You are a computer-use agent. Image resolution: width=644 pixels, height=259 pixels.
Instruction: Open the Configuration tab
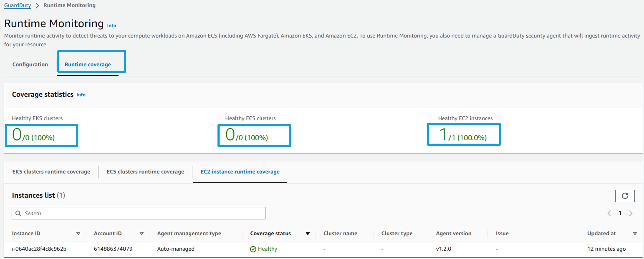click(30, 64)
